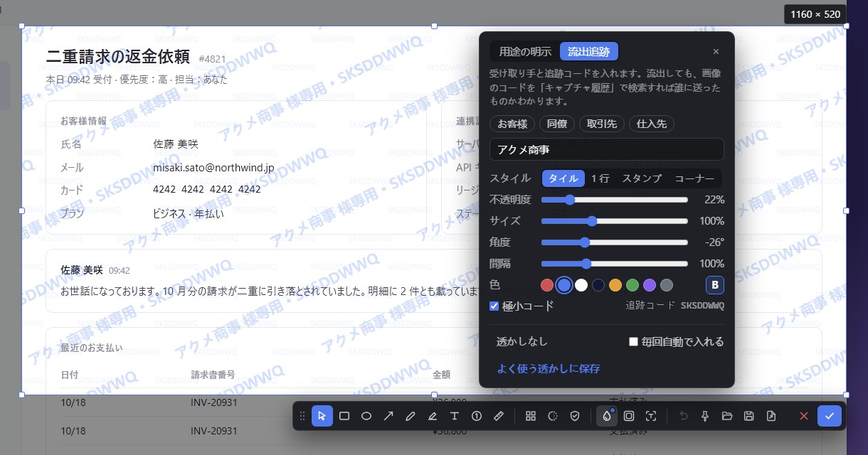
Task: Pick the red color swatch
Action: point(547,285)
